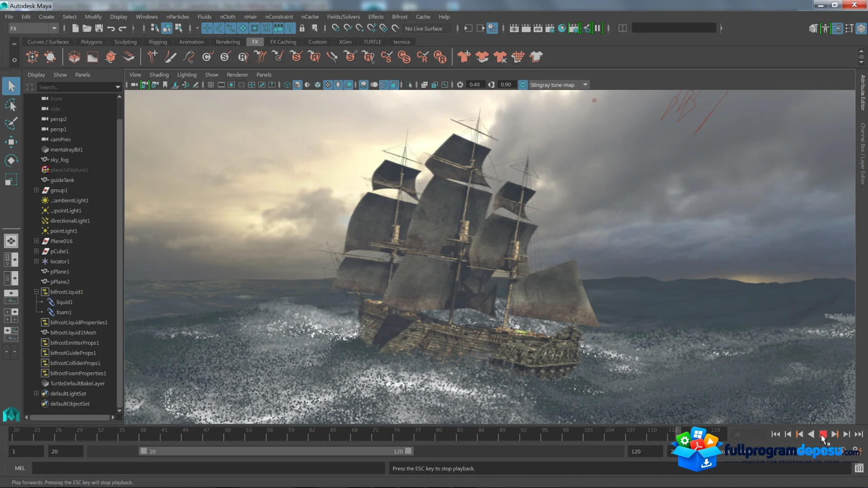Image resolution: width=868 pixels, height=488 pixels.
Task: Toggle Smooth shade all in viewport
Action: coord(297,84)
